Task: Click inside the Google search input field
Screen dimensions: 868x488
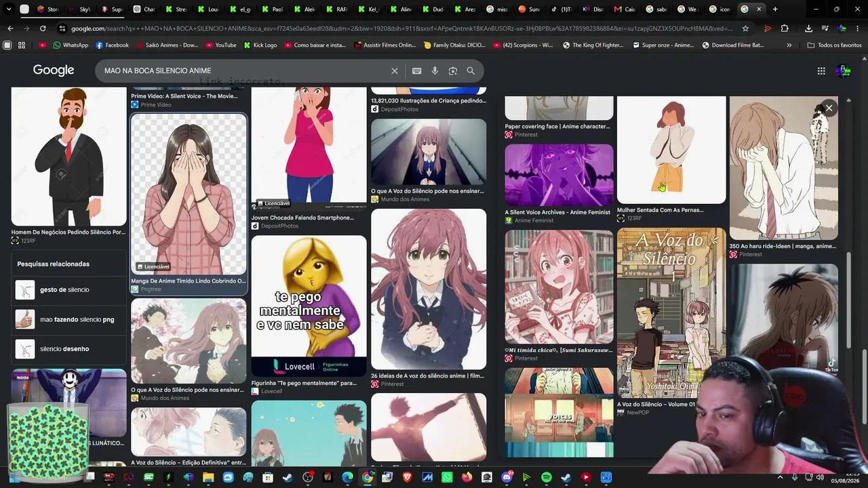Action: tap(244, 71)
